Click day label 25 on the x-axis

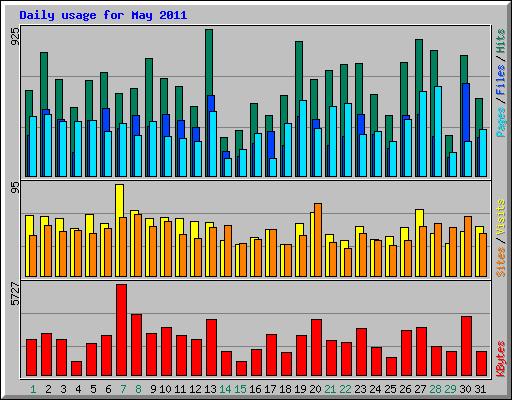click(x=390, y=389)
